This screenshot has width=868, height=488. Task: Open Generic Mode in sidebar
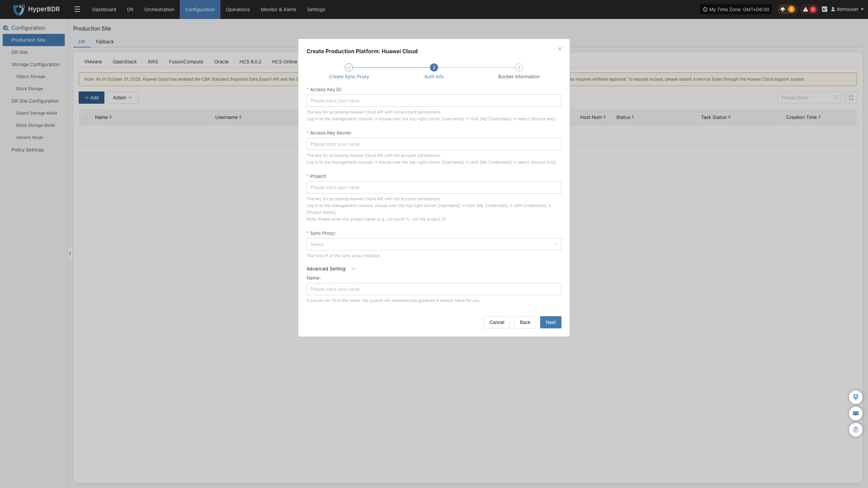[34, 138]
